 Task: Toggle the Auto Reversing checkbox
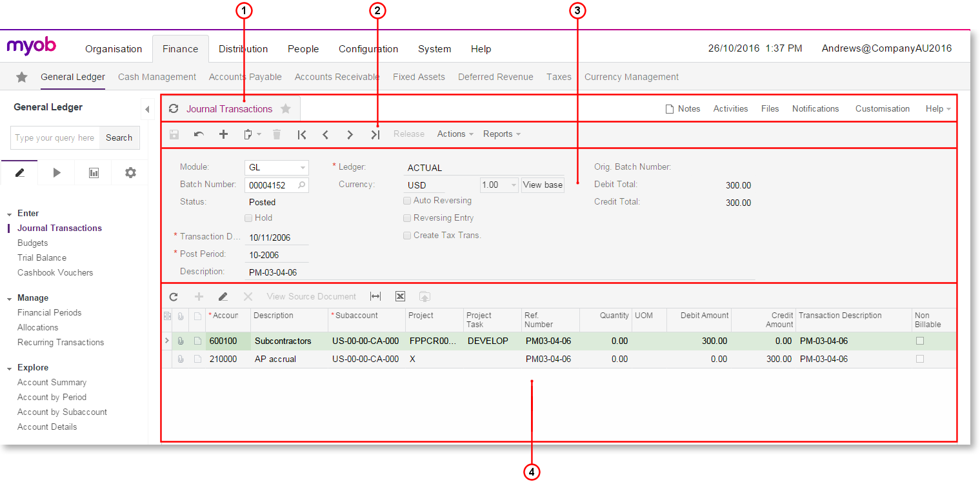[x=407, y=201]
